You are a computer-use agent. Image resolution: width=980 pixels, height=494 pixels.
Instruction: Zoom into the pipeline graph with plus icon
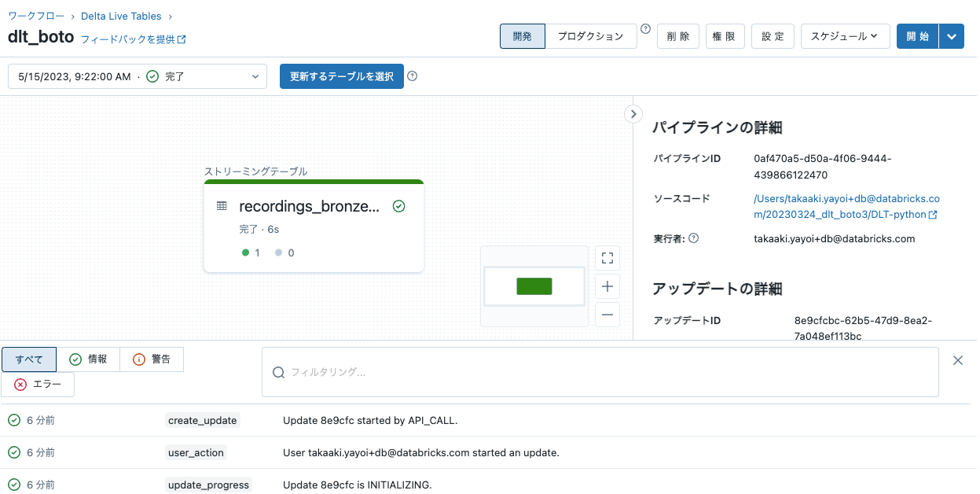point(607,286)
